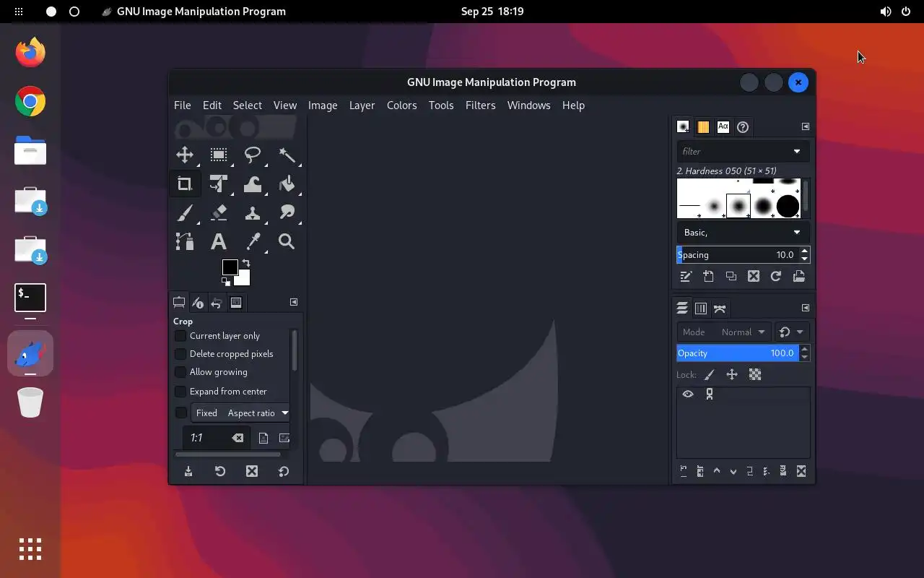Viewport: 924px width, 578px height.
Task: Open brushes dock configure menu arrow
Action: pyautogui.click(x=806, y=126)
